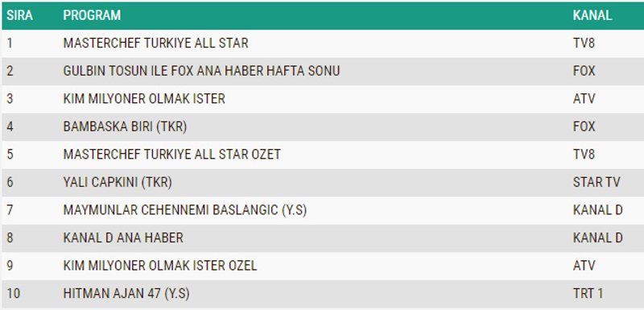644x310 pixels.
Task: Click the PROGRAM column header
Action: coord(92,15)
